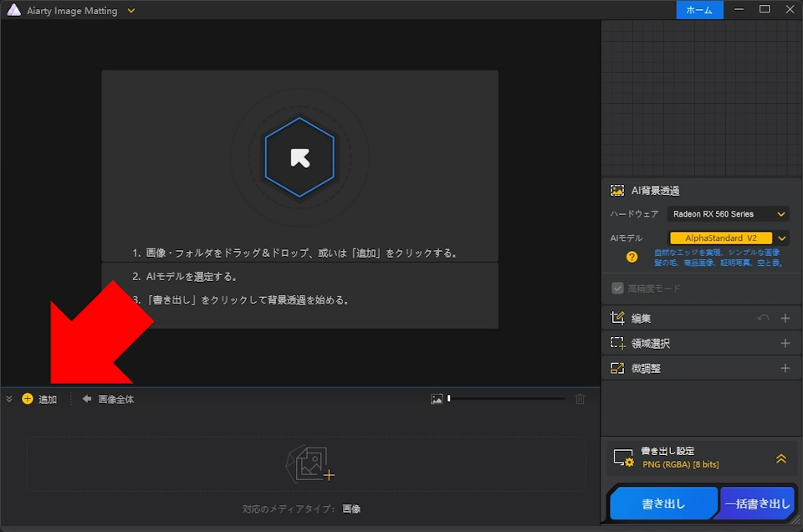Screen dimensions: 803x532
Task: Click the add-image placeholder icon
Action: click(309, 464)
